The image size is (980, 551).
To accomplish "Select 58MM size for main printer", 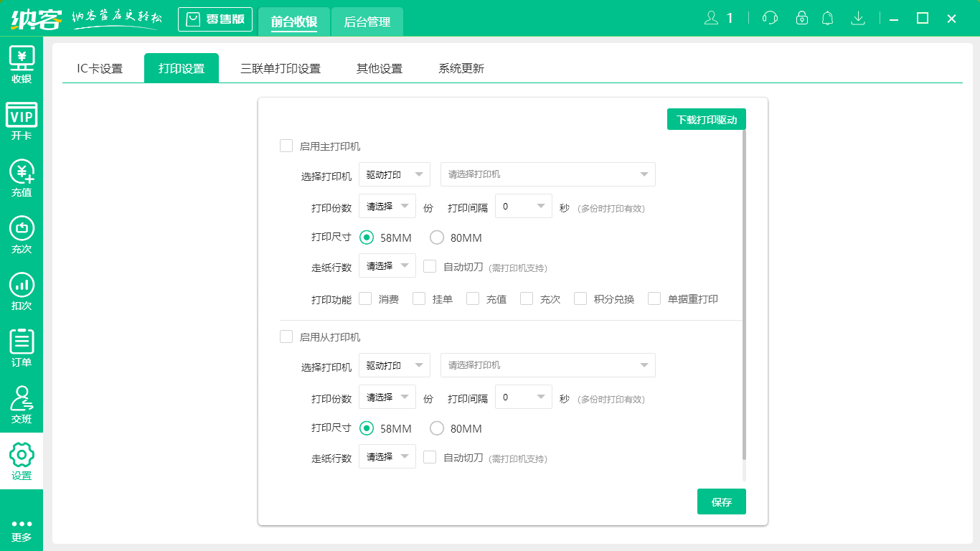I will (367, 237).
